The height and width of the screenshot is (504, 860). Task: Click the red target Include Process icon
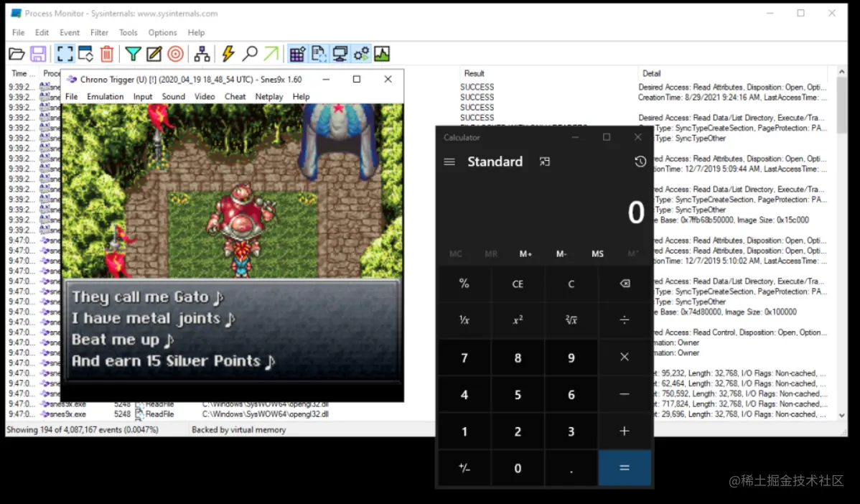click(175, 54)
